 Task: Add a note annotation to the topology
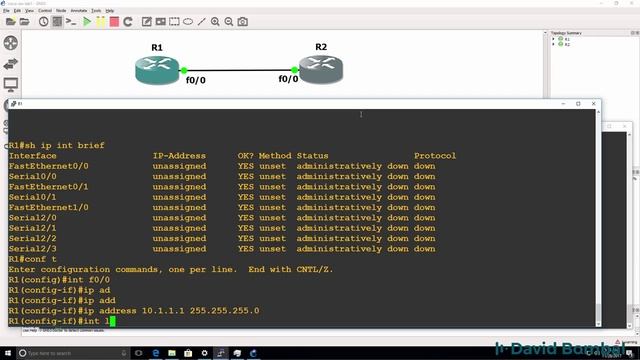pyautogui.click(x=147, y=22)
